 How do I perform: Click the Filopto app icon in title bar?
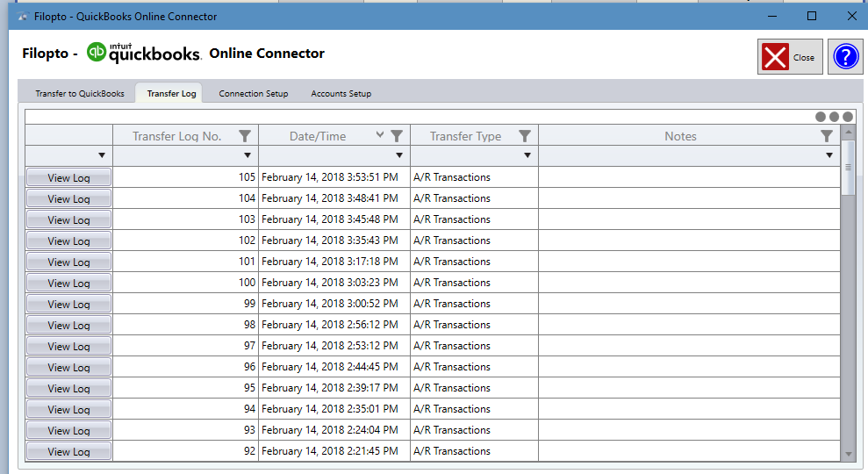[x=23, y=17]
